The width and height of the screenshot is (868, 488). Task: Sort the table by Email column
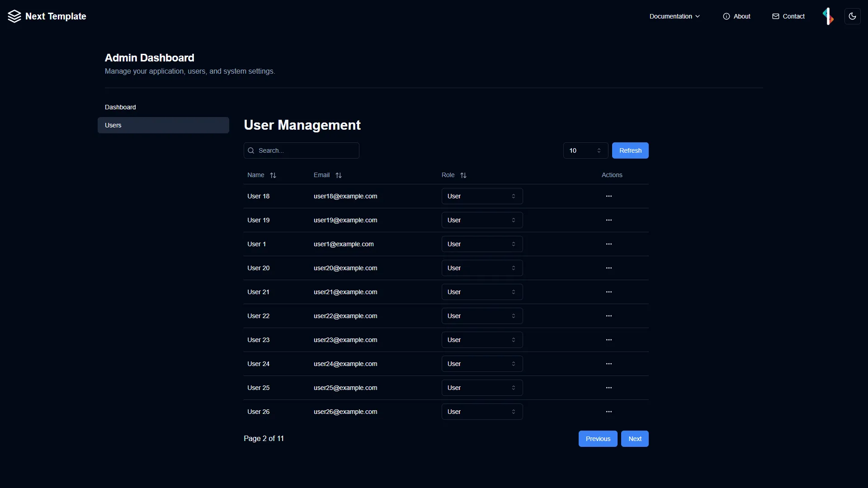click(x=339, y=175)
